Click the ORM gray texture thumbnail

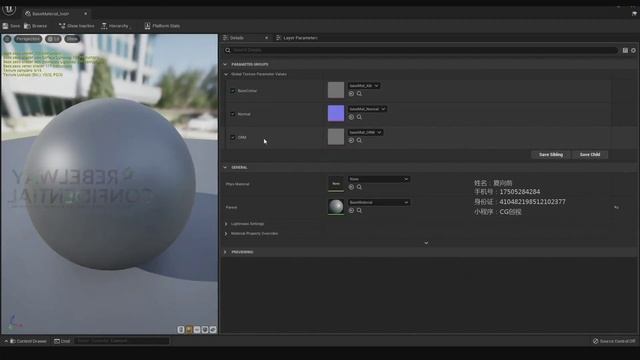coord(336,136)
